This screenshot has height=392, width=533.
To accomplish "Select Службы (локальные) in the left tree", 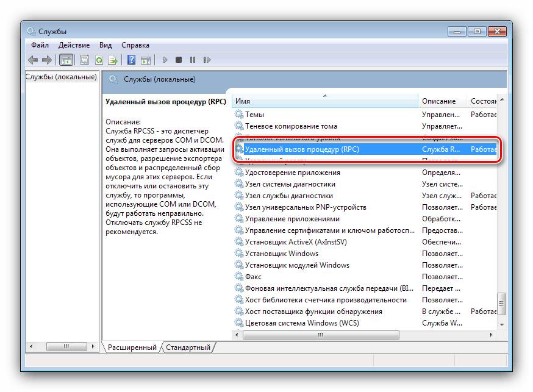I will [61, 77].
